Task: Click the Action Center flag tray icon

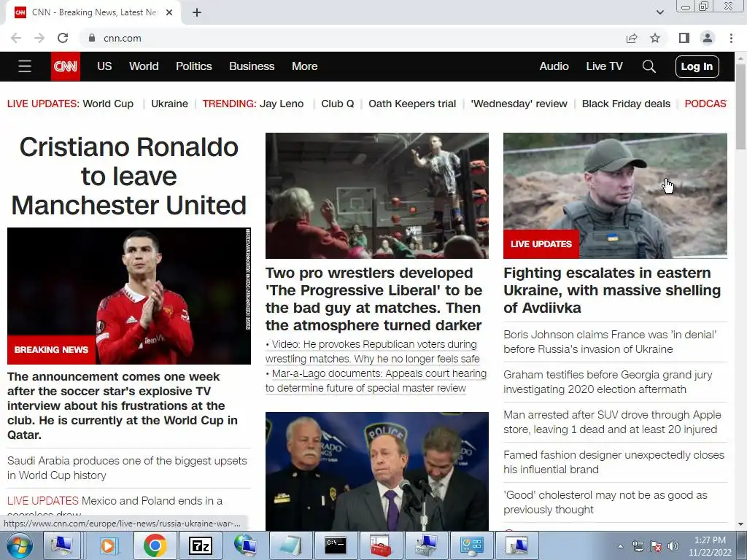Action: [x=656, y=546]
